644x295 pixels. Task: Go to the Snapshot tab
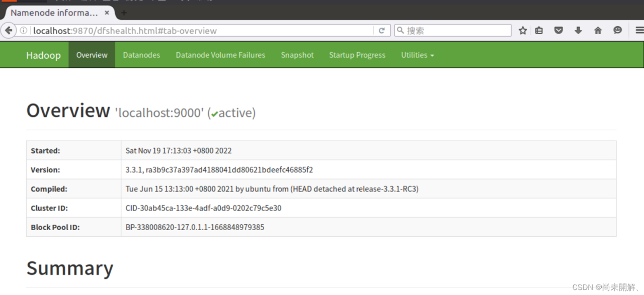(297, 55)
